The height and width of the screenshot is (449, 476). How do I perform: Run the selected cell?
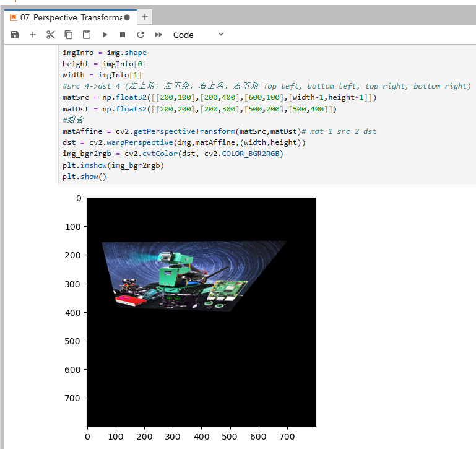105,35
